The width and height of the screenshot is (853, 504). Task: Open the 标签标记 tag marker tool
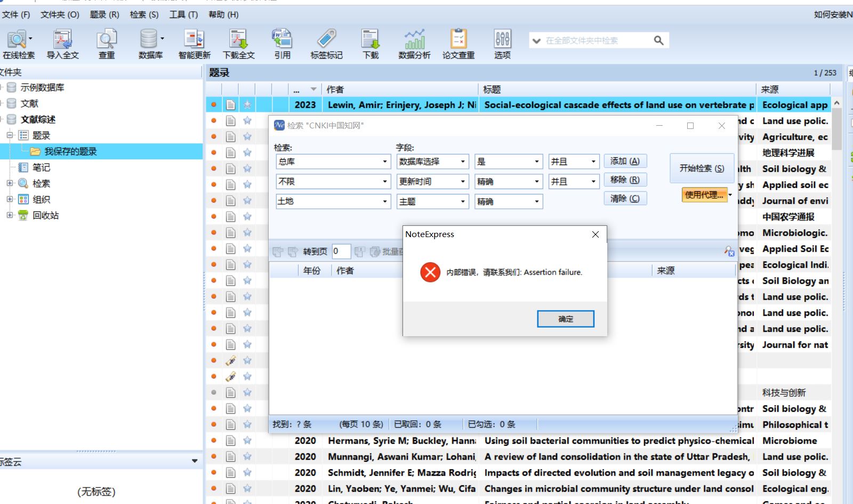tap(326, 44)
